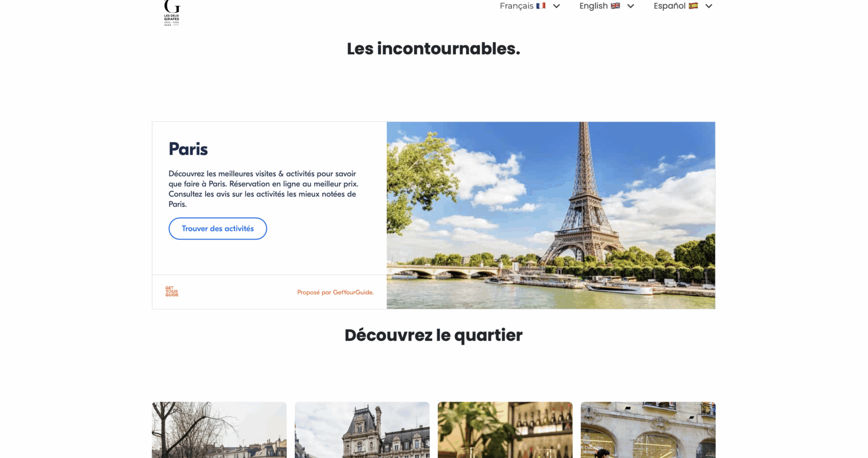Open the arched storefront thumbnail
This screenshot has width=868, height=458.
(648, 430)
